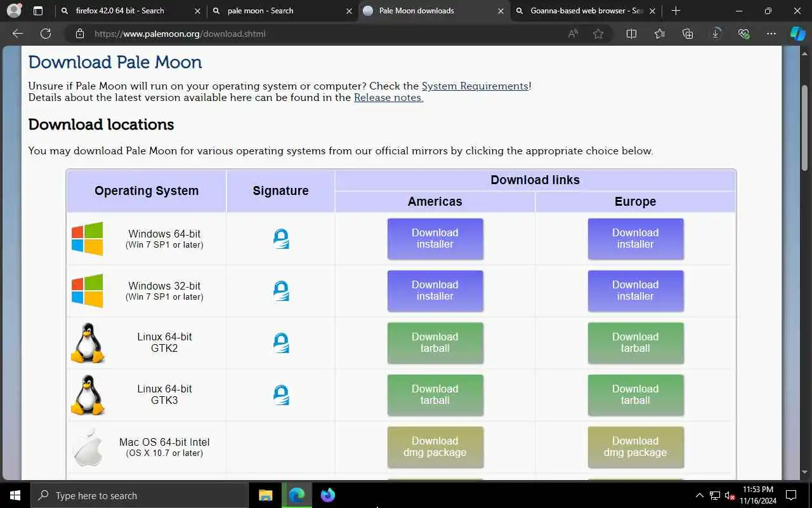Show hidden system tray icons chevron
812x508 pixels.
point(700,495)
